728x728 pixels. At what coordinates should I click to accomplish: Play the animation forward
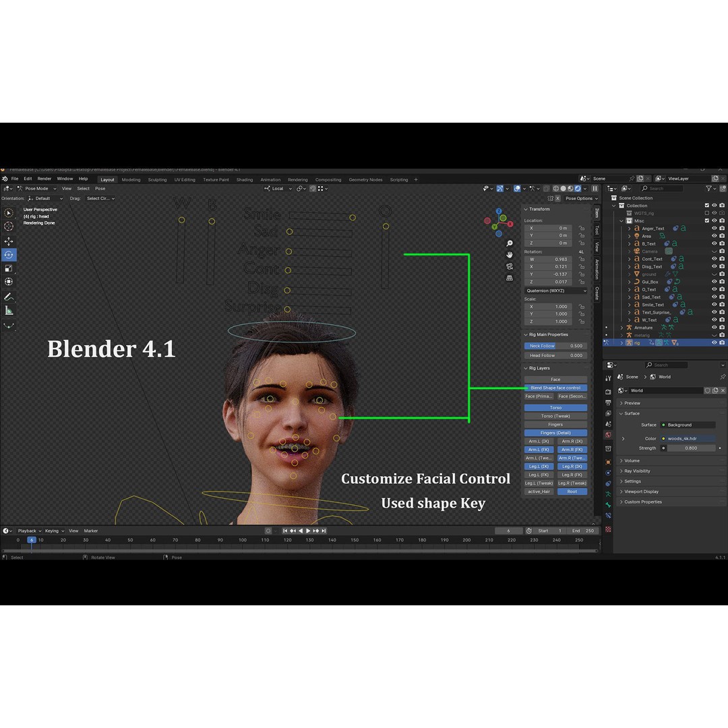[x=308, y=530]
